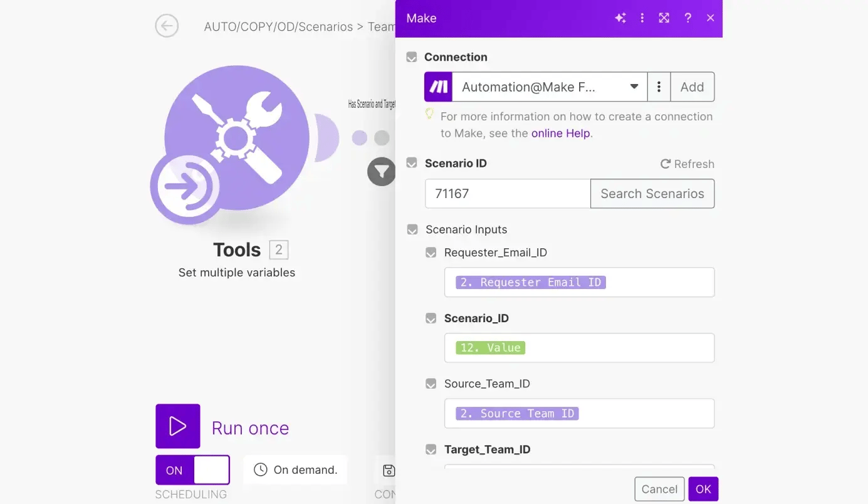
Task: Click the Run once play button
Action: tap(178, 426)
